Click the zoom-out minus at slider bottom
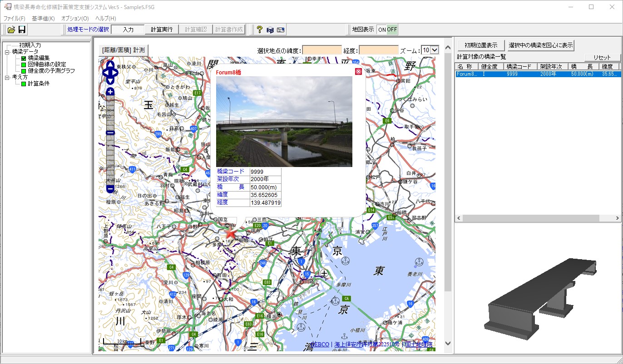This screenshot has height=364, width=623. [110, 189]
